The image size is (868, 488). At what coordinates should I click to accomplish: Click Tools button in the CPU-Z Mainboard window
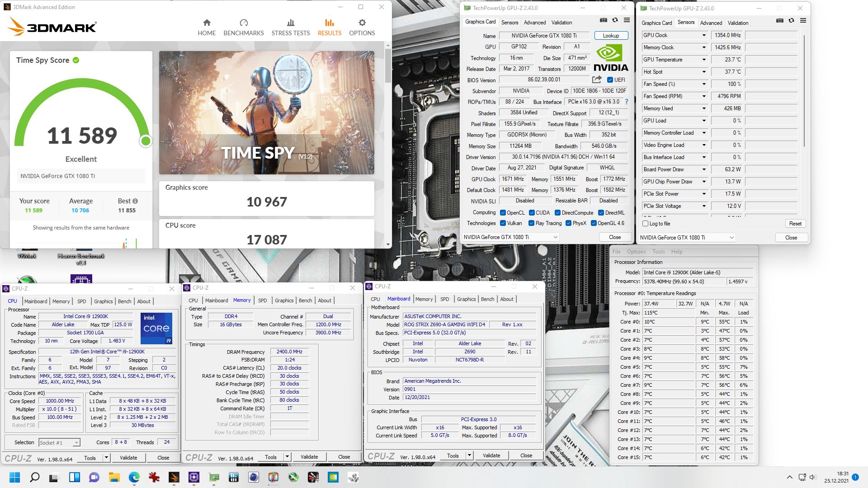click(453, 455)
